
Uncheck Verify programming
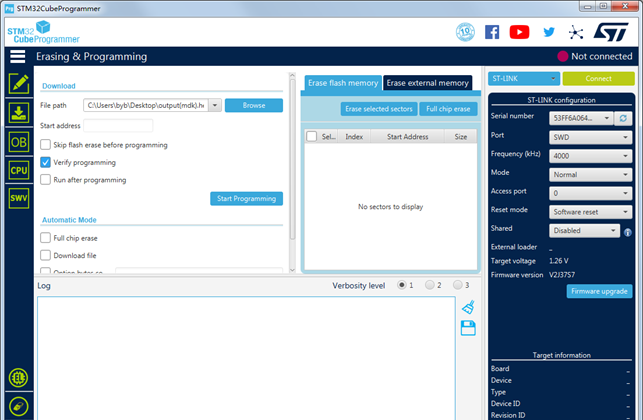tap(46, 162)
